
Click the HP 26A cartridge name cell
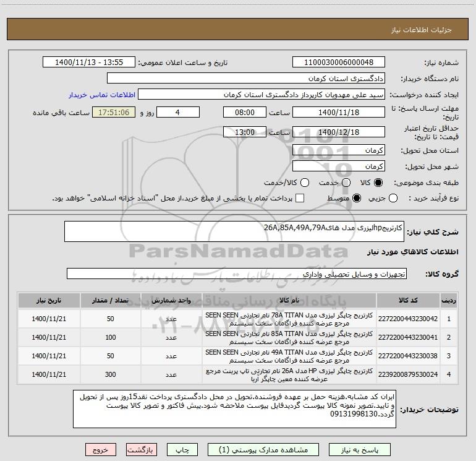point(289,374)
